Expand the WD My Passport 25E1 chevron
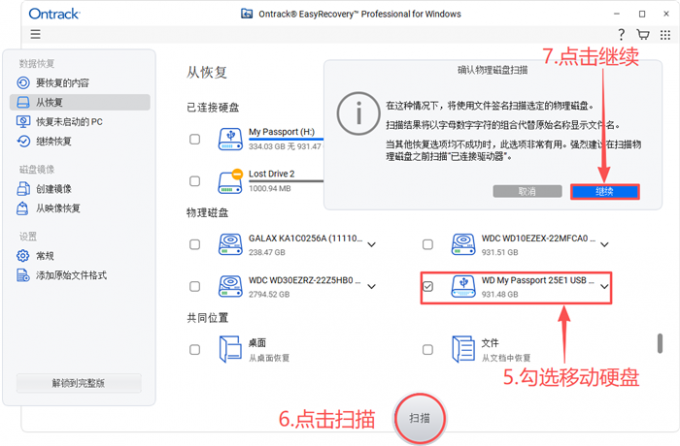Viewport: 680px width, 446px height. point(605,286)
